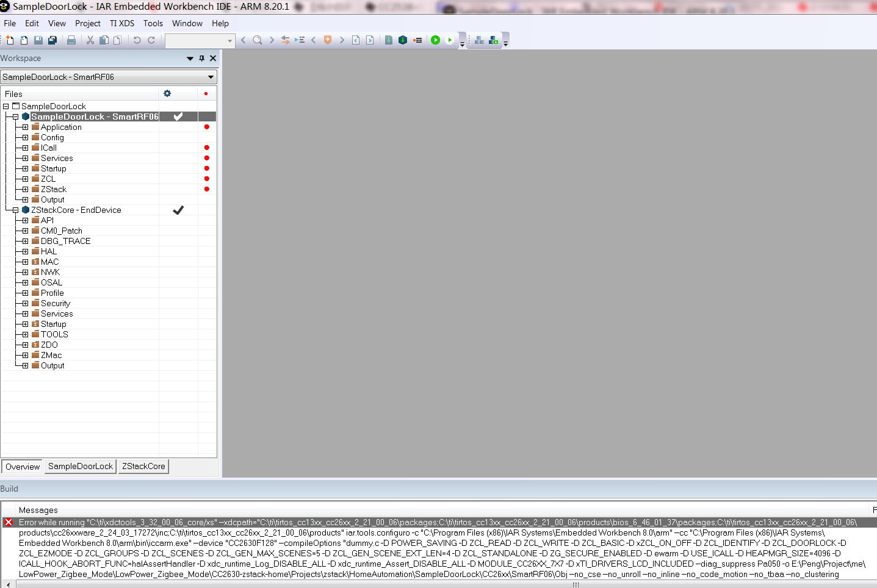Toggle breakpoint using the toolbar icon
The image size is (877, 588).
coord(417,40)
